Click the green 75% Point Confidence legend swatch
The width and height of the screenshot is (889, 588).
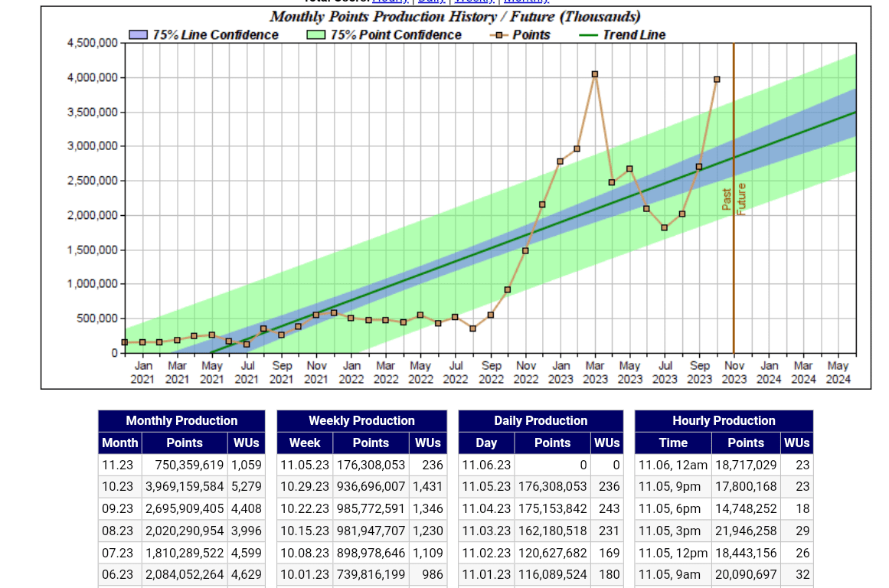pos(315,34)
